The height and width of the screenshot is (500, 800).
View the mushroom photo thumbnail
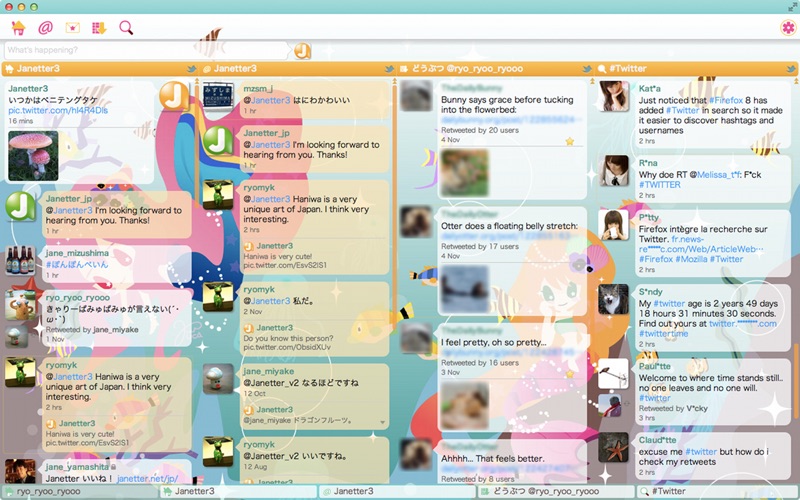pyautogui.click(x=33, y=156)
